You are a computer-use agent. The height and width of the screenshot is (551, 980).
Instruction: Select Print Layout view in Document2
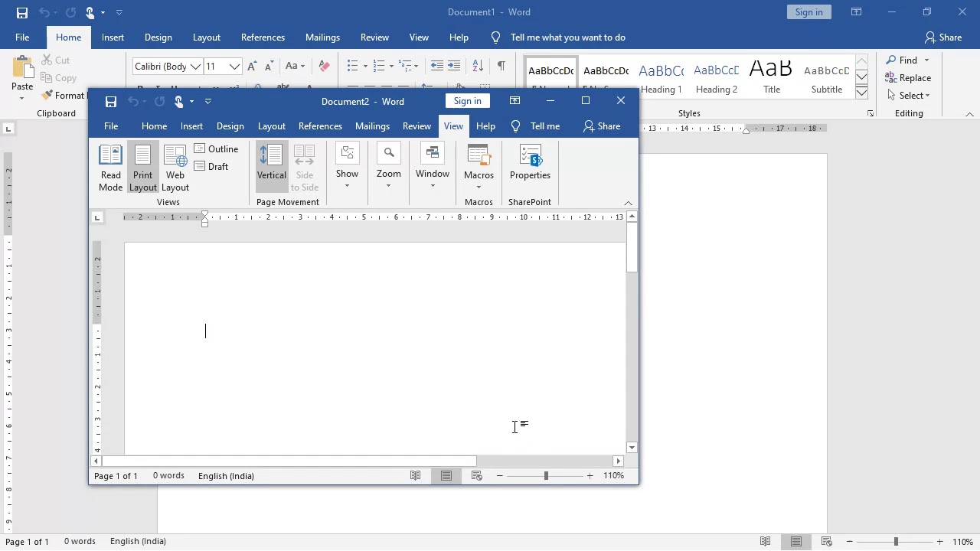pos(142,168)
